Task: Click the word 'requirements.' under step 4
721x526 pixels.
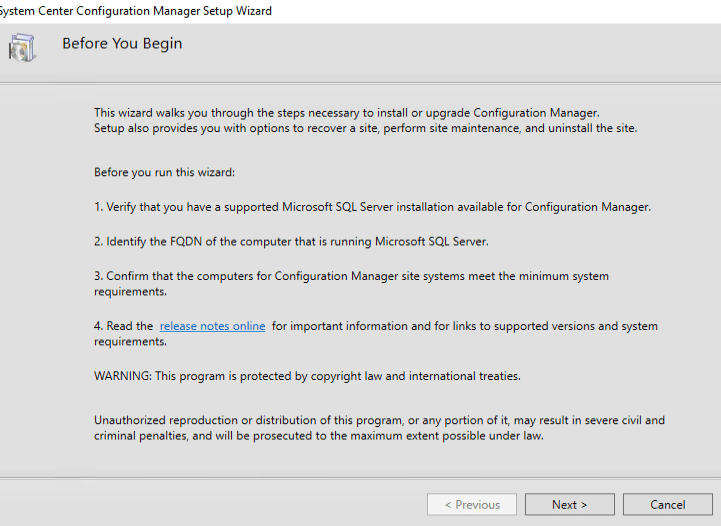Action: coord(130,341)
